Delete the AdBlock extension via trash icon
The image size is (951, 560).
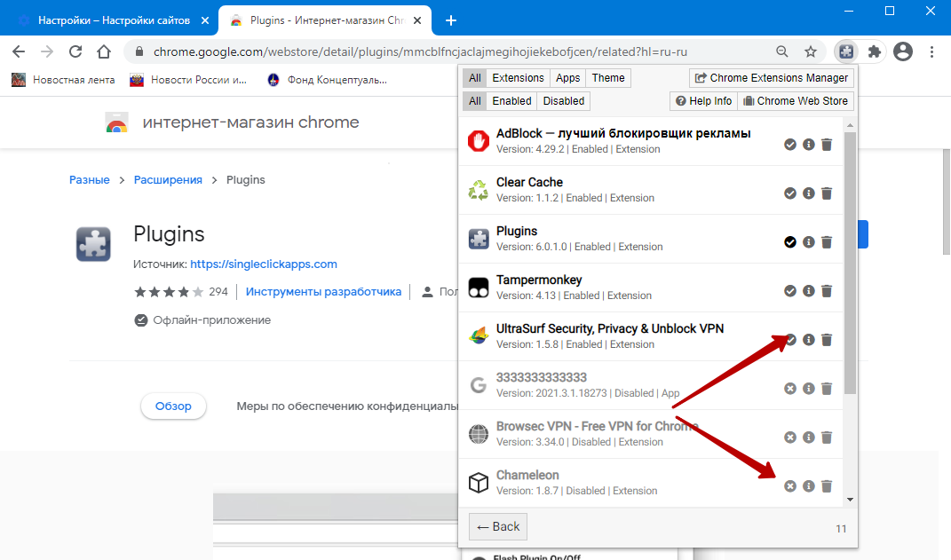click(827, 145)
